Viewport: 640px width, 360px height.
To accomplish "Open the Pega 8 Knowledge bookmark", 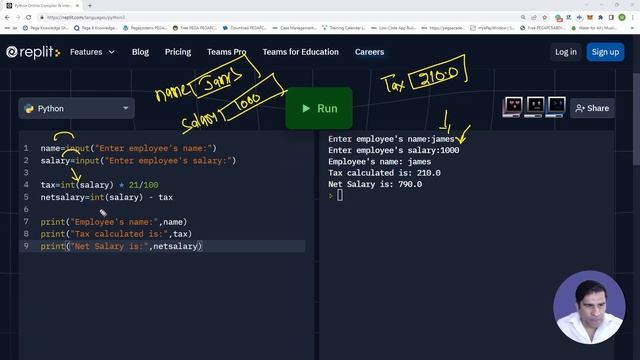I will pyautogui.click(x=96, y=28).
